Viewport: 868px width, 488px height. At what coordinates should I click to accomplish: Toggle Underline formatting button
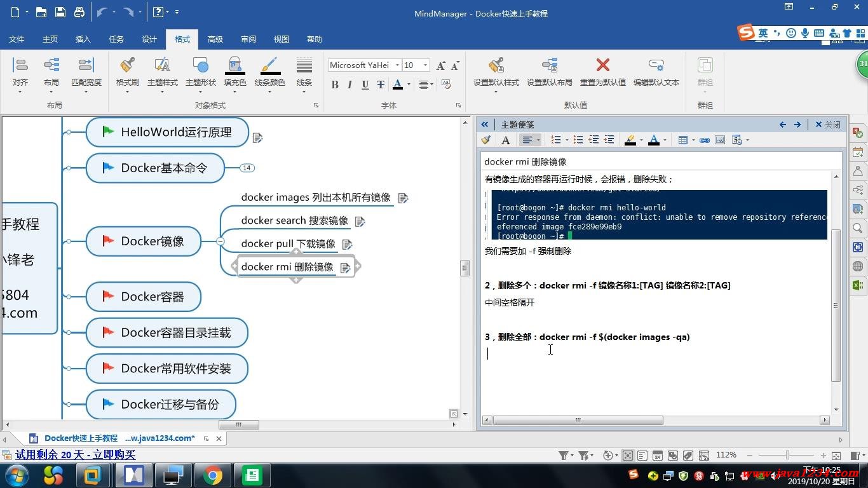click(x=365, y=85)
